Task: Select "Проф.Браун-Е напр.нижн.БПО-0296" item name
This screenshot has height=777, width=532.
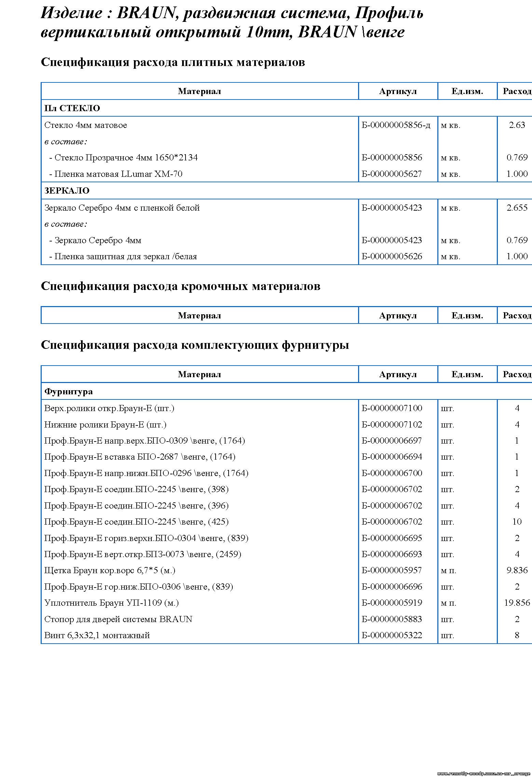Action: (x=146, y=473)
